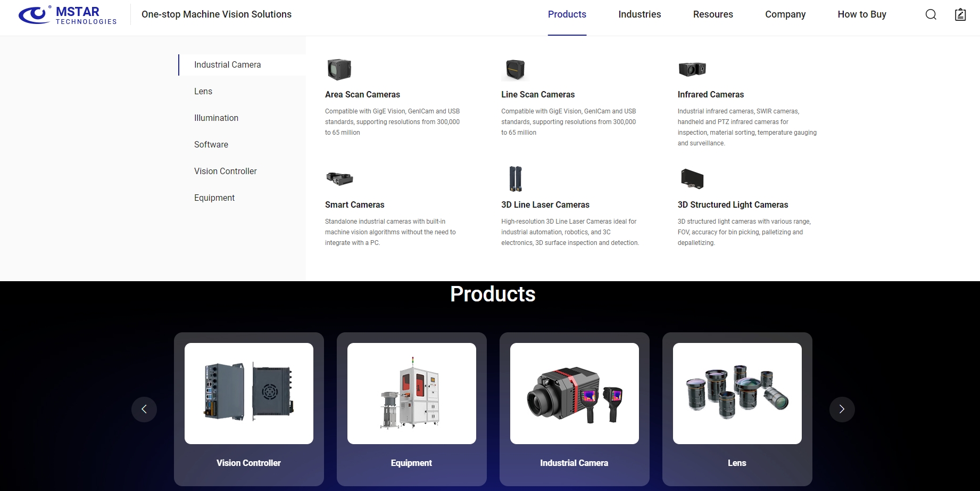The width and height of the screenshot is (980, 491).
Task: Open the Company menu
Action: pos(785,14)
